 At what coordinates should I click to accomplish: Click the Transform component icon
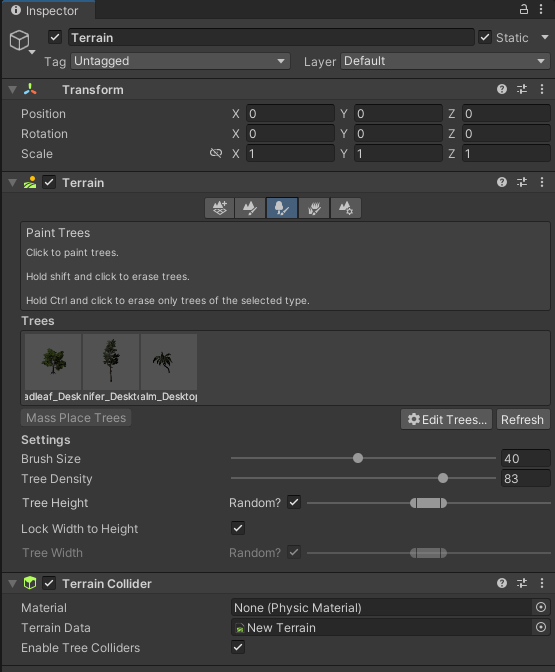tap(30, 89)
